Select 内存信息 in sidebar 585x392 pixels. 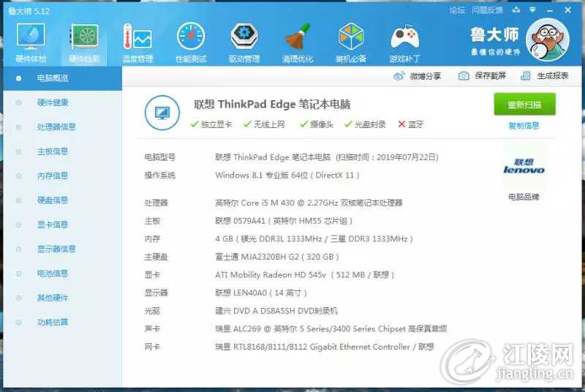pyautogui.click(x=62, y=176)
